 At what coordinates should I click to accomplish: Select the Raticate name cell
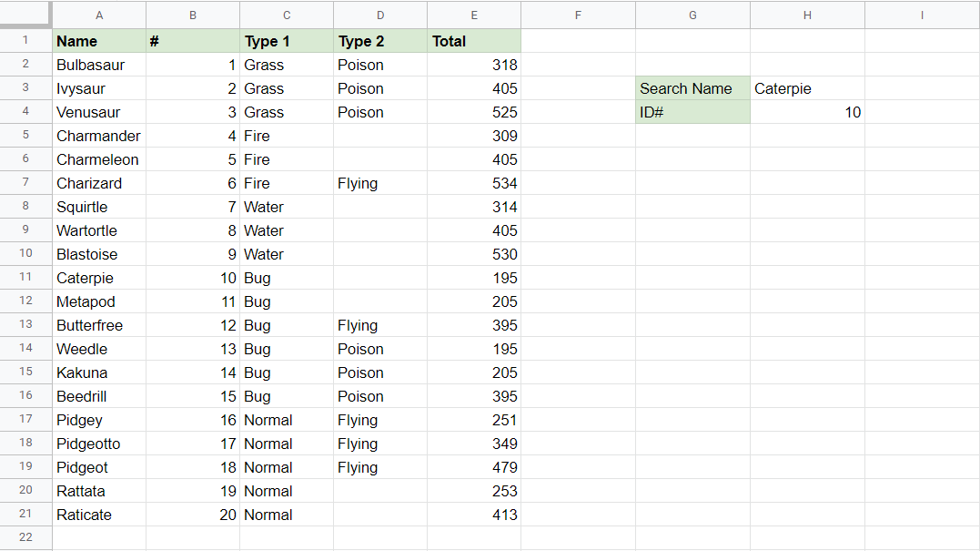coord(99,515)
